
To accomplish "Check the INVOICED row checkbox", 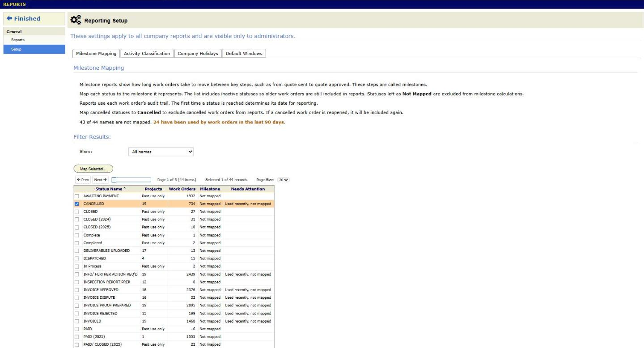I will point(77,321).
